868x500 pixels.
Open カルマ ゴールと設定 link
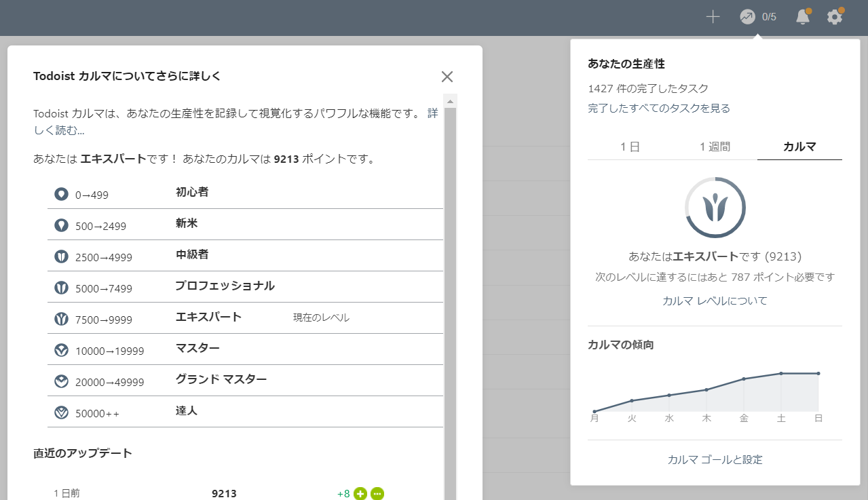click(x=715, y=459)
